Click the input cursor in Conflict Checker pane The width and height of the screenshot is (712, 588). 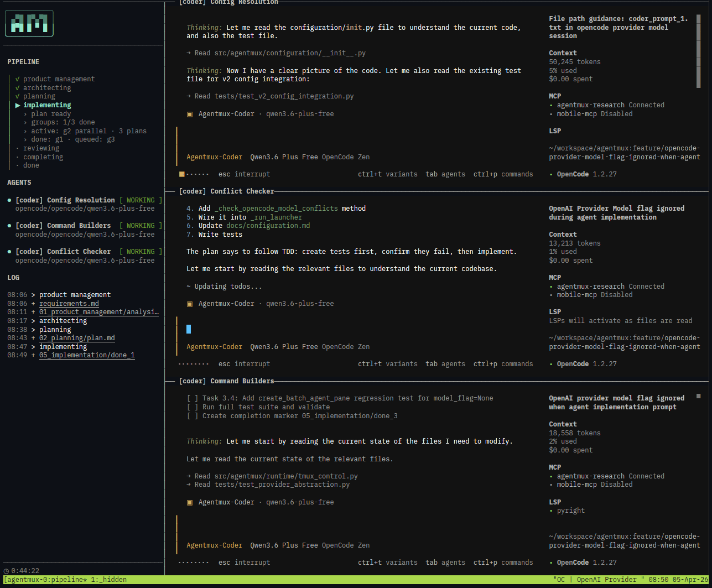click(x=188, y=329)
